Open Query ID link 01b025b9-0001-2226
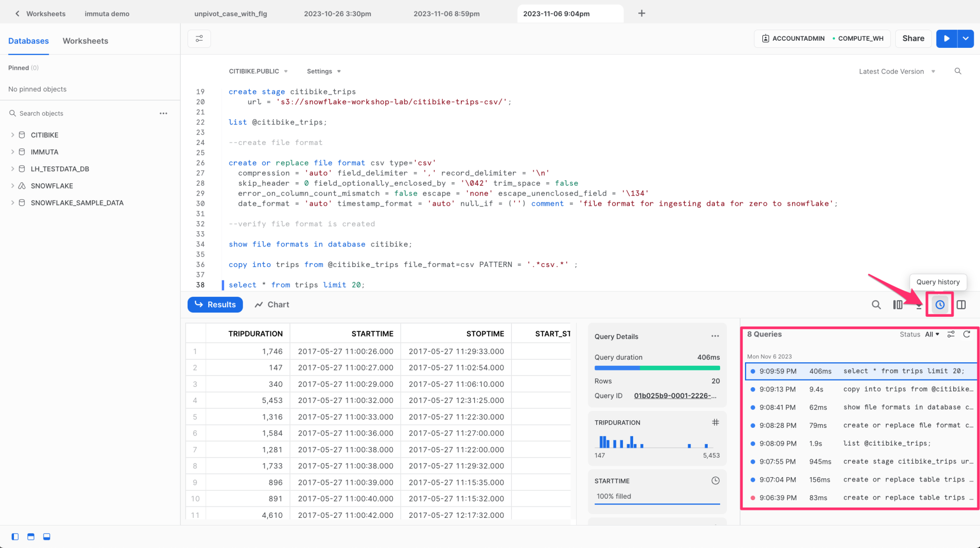The height and width of the screenshot is (548, 980). point(675,395)
